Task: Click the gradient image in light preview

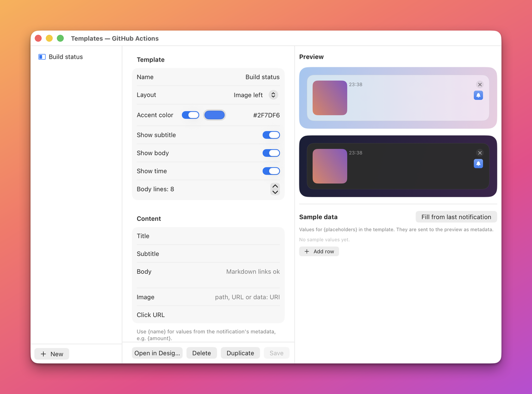Action: coord(330,98)
